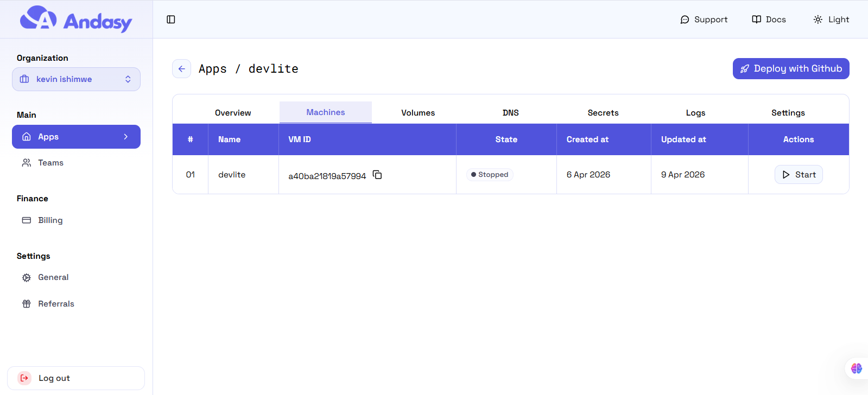Screen dimensions: 868x395
Task: Open the kevin ishimwe organization dropdown
Action: 76,79
